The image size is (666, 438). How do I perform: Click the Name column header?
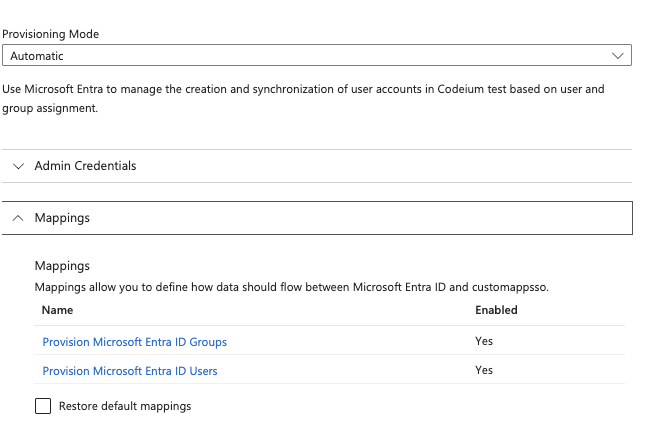click(57, 310)
